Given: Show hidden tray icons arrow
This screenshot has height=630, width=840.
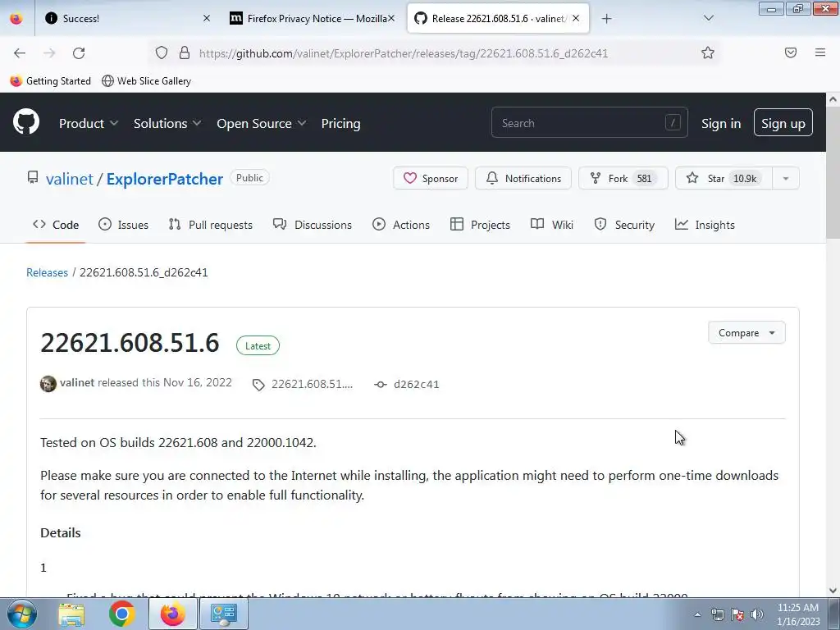Looking at the screenshot, I should click(x=697, y=614).
